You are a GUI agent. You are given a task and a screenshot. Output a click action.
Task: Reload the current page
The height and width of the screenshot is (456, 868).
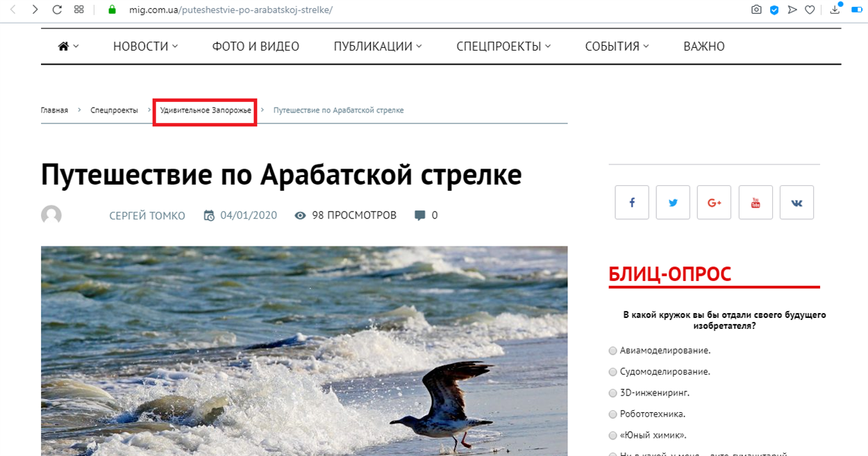pos(57,10)
